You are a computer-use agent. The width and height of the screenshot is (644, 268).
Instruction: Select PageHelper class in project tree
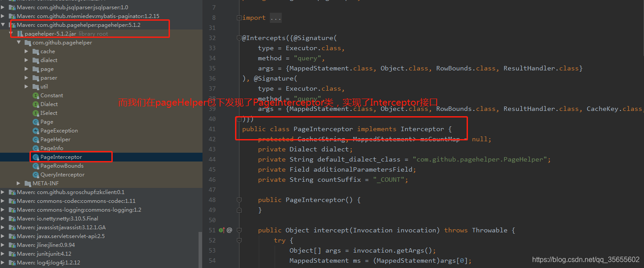[x=55, y=140]
